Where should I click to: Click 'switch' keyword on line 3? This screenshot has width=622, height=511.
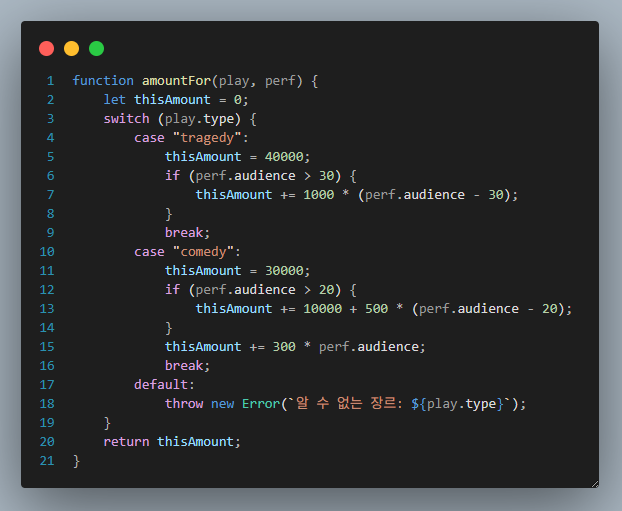point(127,119)
